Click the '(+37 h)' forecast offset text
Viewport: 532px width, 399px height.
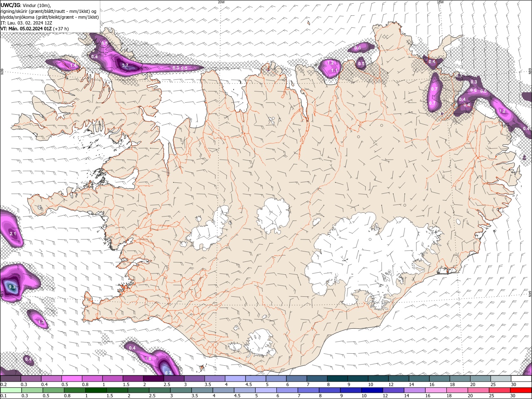61,29
